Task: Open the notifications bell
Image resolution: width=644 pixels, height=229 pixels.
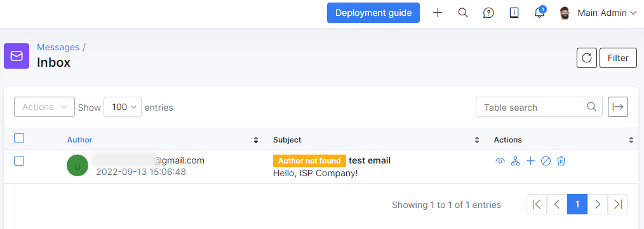Action: (x=539, y=13)
